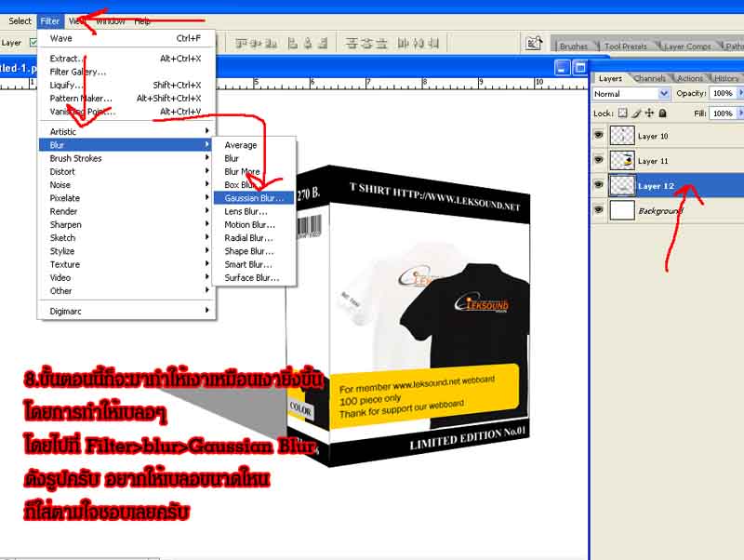Screen dimensions: 744x560
Task: Open the Select menu in the menu bar
Action: (x=20, y=20)
